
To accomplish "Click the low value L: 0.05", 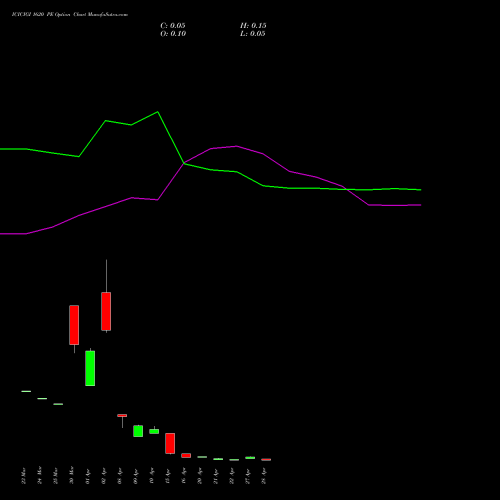I will 253,34.
